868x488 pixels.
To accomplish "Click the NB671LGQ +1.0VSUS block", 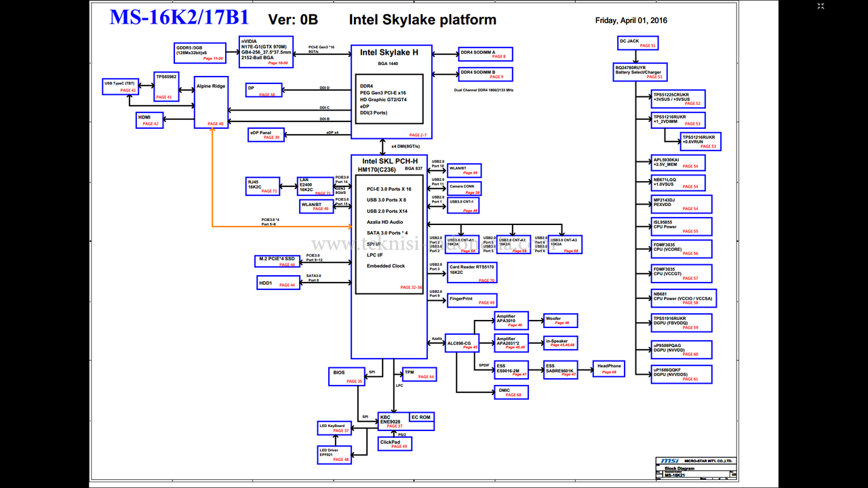I will [678, 183].
